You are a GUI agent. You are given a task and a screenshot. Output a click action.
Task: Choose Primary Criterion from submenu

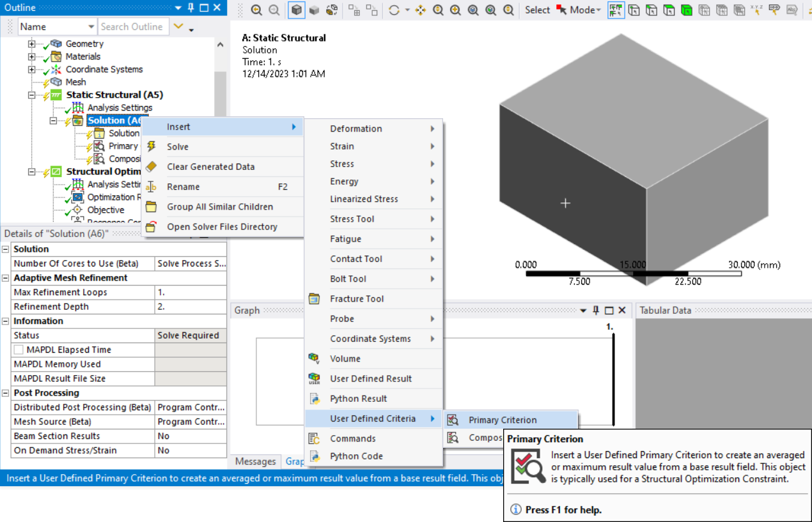503,420
